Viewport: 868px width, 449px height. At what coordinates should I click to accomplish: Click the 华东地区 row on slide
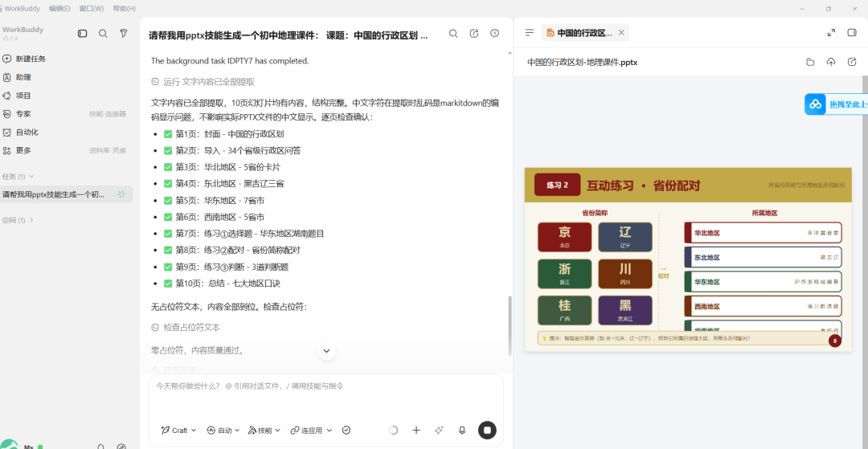pos(764,281)
